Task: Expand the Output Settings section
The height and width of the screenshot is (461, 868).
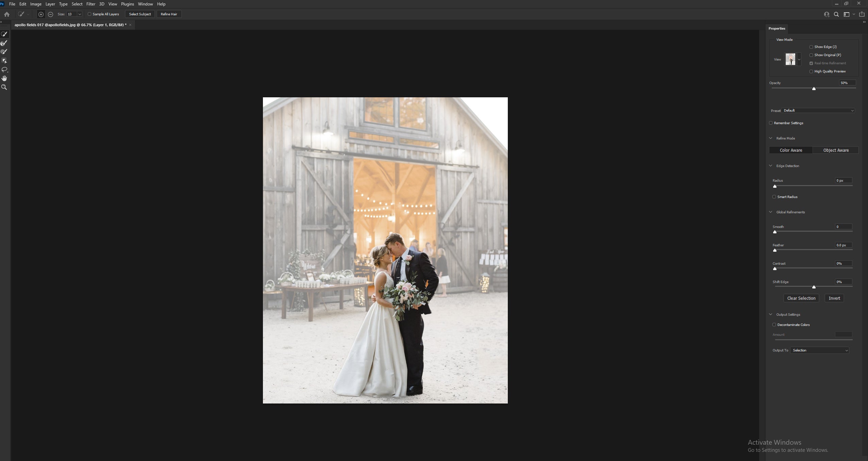Action: click(x=771, y=314)
